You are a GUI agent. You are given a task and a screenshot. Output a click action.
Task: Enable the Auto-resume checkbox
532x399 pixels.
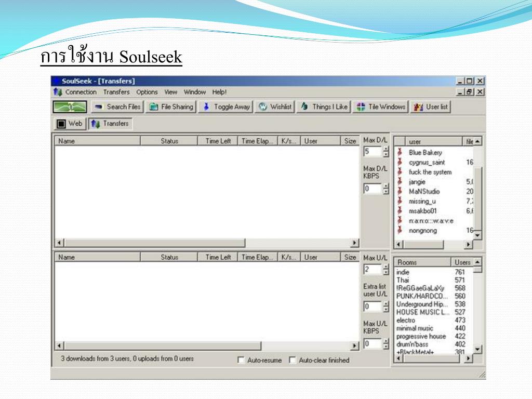(241, 360)
